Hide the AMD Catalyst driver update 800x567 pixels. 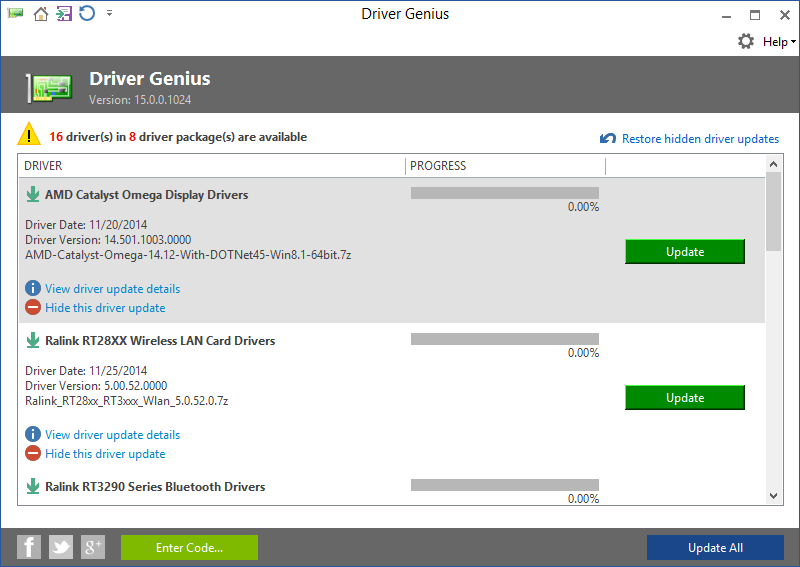[x=105, y=308]
